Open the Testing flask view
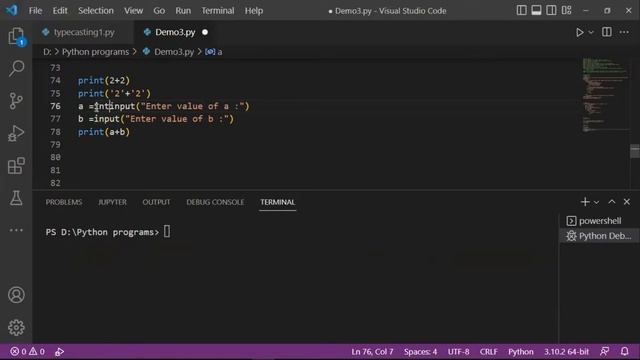 coord(16,198)
